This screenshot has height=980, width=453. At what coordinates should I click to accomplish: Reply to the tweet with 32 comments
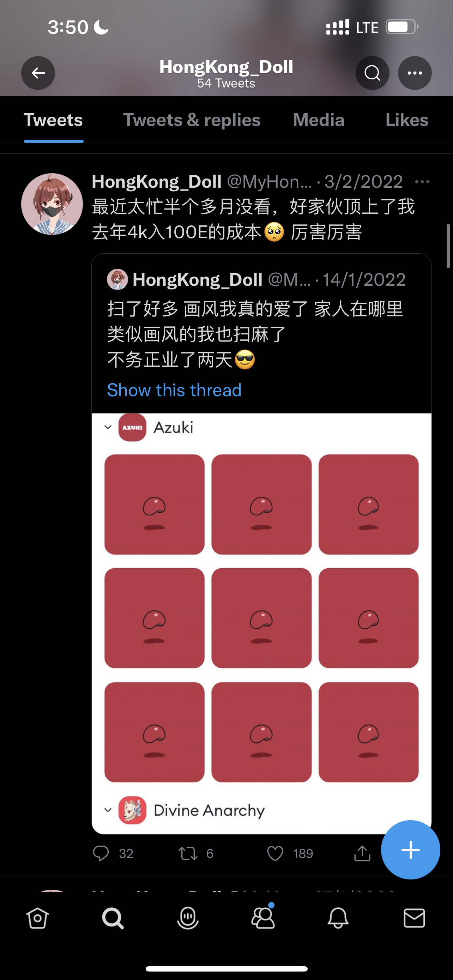pos(101,853)
